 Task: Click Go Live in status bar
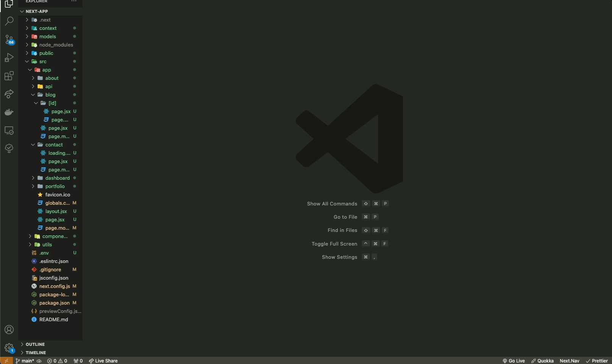514,361
